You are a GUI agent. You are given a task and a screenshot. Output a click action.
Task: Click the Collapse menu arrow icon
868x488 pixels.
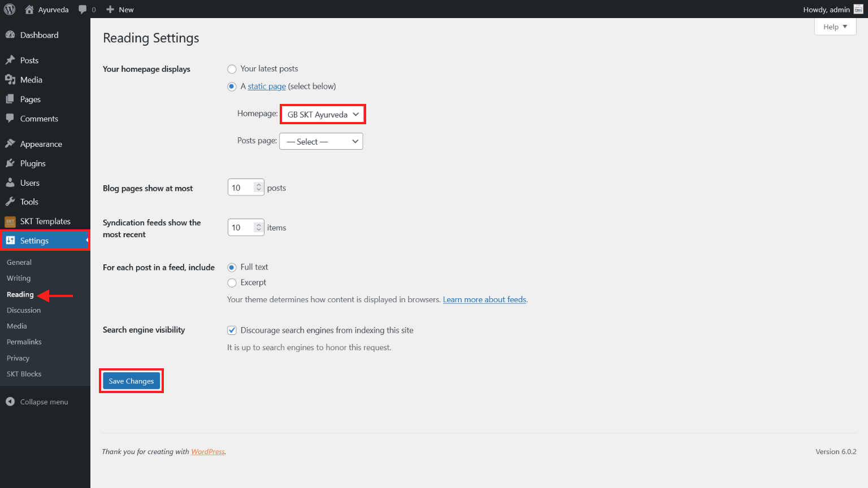(x=10, y=402)
